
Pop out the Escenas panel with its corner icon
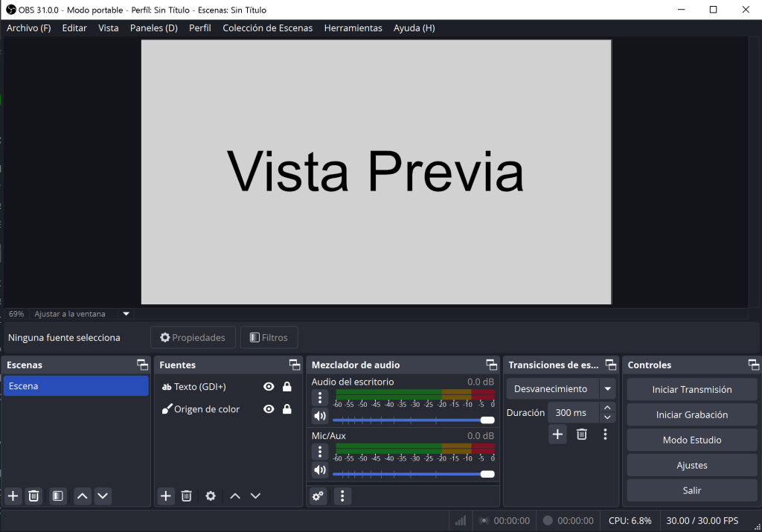[141, 365]
